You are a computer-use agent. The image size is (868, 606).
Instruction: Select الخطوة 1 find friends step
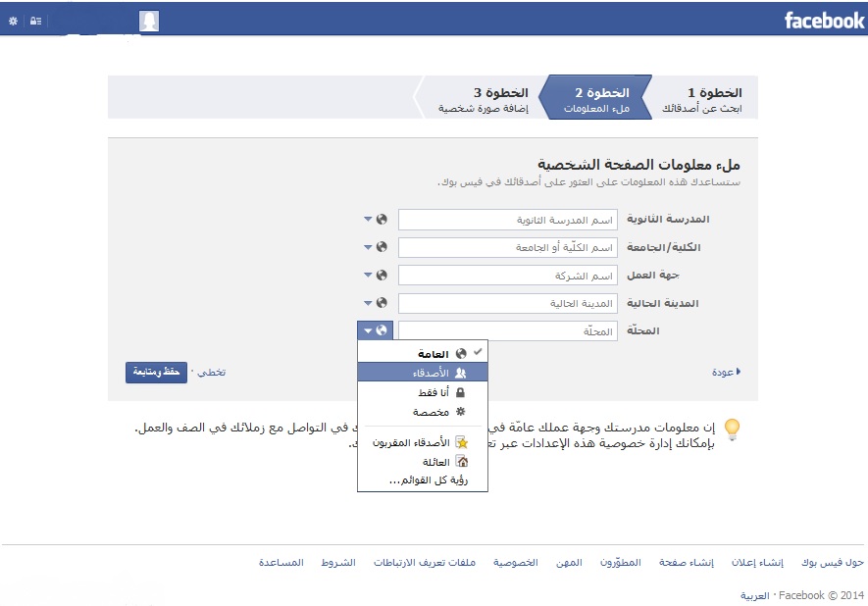pyautogui.click(x=703, y=99)
